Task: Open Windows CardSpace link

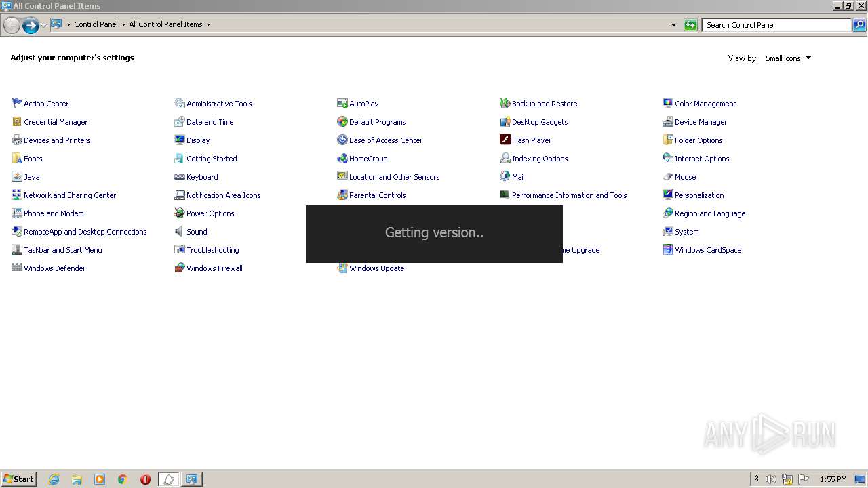Action: click(708, 250)
